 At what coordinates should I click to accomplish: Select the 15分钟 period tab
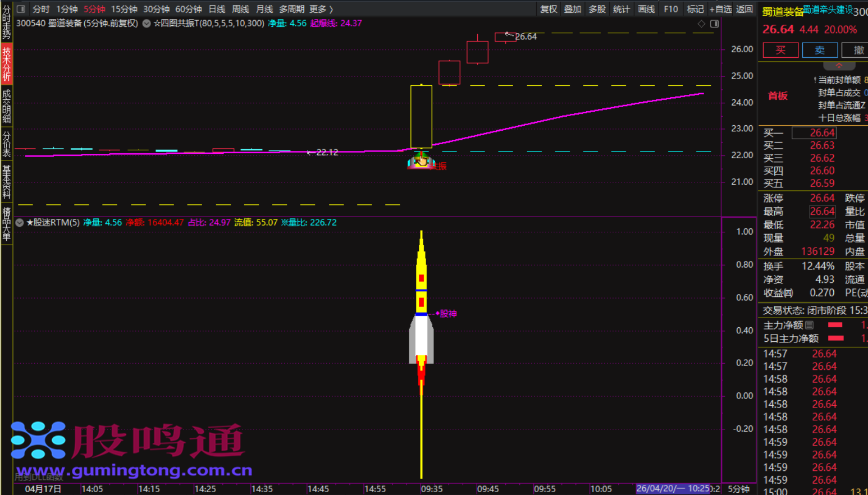pos(124,9)
